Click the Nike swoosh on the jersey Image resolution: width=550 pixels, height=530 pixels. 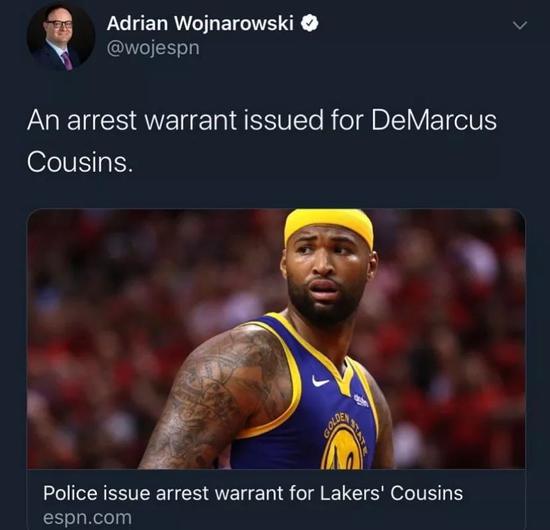tap(320, 381)
